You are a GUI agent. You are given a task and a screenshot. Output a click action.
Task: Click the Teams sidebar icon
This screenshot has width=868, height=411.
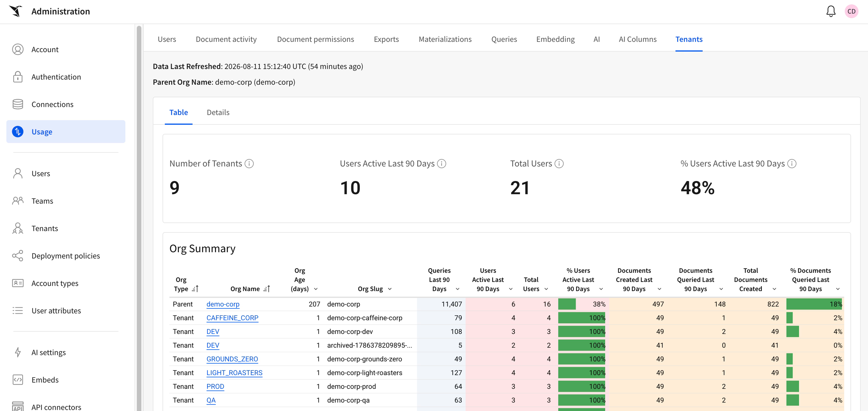[x=18, y=201]
